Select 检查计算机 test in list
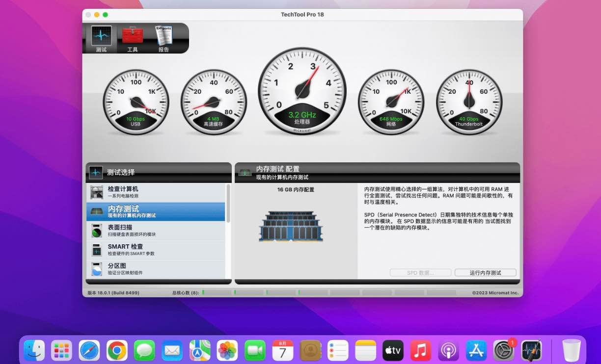 pyautogui.click(x=156, y=192)
